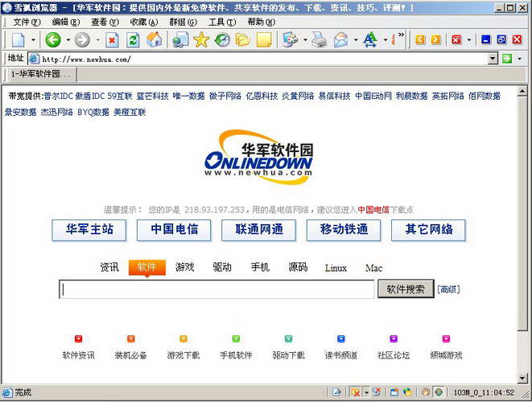Expand the toolbar overflow chevron
532x402 pixels.
tap(402, 35)
